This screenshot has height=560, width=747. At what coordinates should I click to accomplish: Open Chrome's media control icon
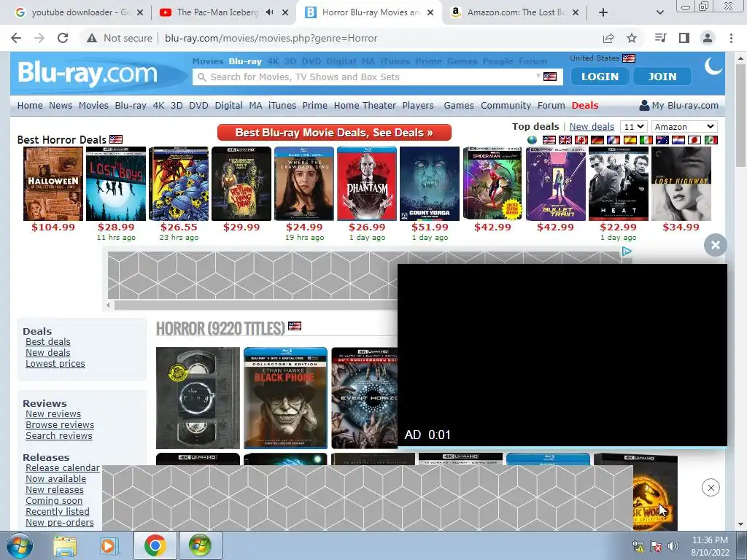tap(660, 38)
